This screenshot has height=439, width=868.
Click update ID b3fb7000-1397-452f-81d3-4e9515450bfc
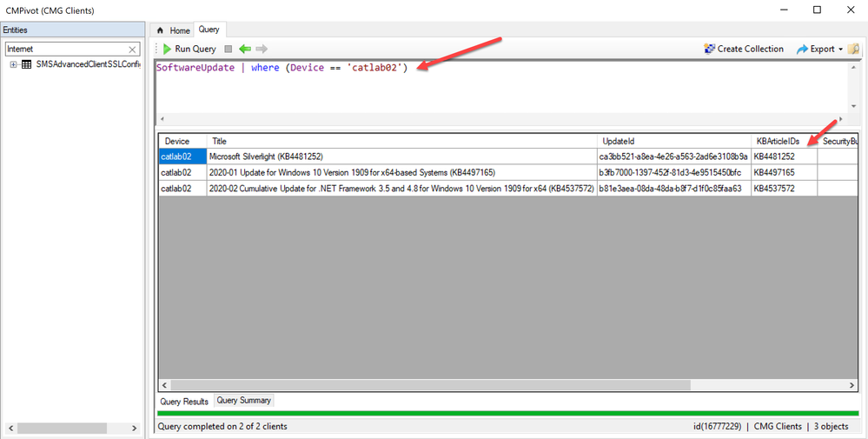pyautogui.click(x=673, y=173)
